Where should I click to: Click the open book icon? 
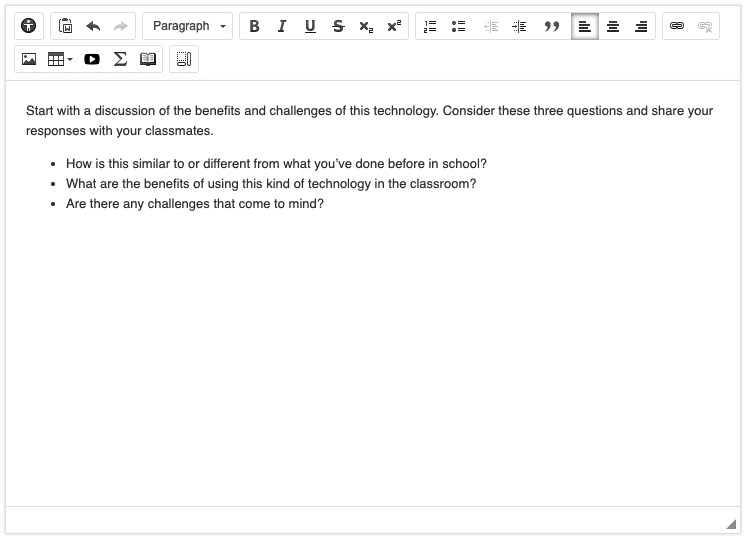point(148,59)
